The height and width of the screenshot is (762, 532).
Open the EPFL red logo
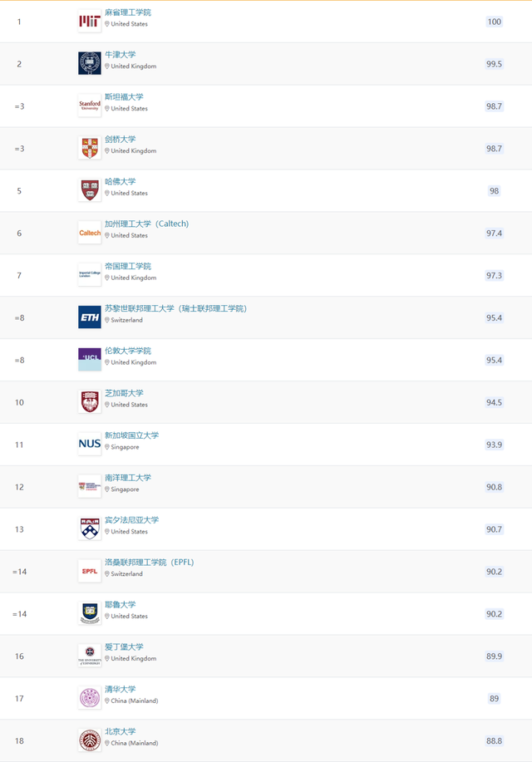90,571
